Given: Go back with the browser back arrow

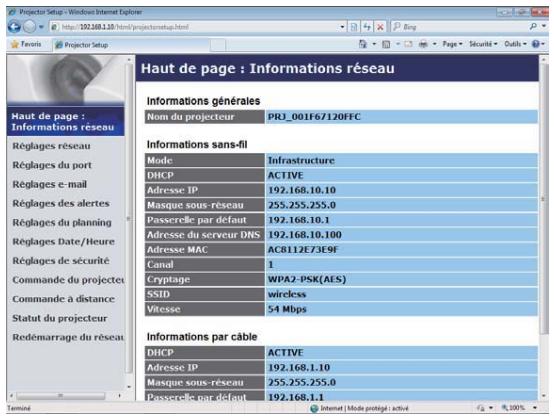Looking at the screenshot, I should 14,27.
